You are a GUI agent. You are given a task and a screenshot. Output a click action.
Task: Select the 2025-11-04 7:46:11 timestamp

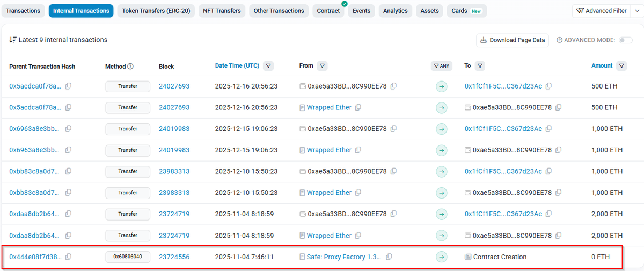tap(245, 257)
